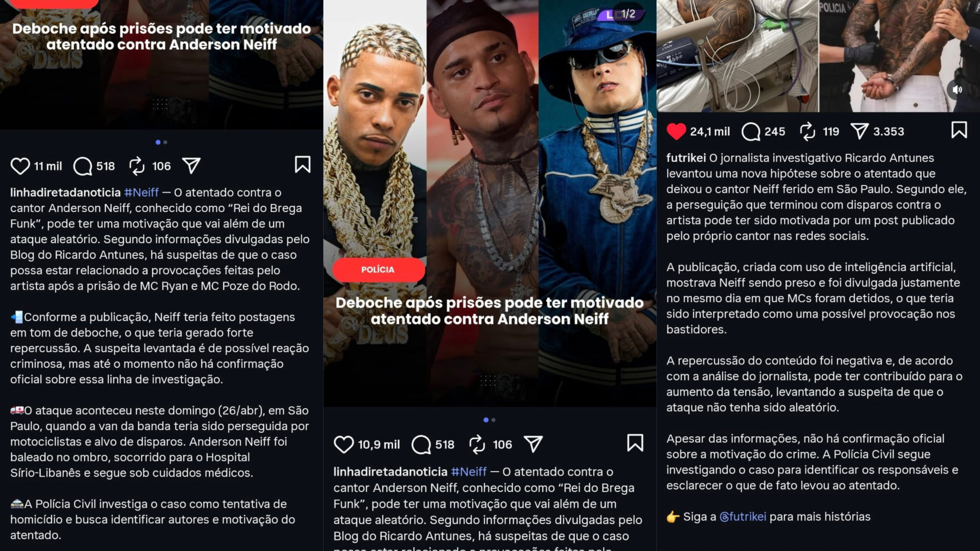Screen dimensions: 980x551
Task: Repost the futrikei post with 119 reposts
Action: click(x=808, y=131)
